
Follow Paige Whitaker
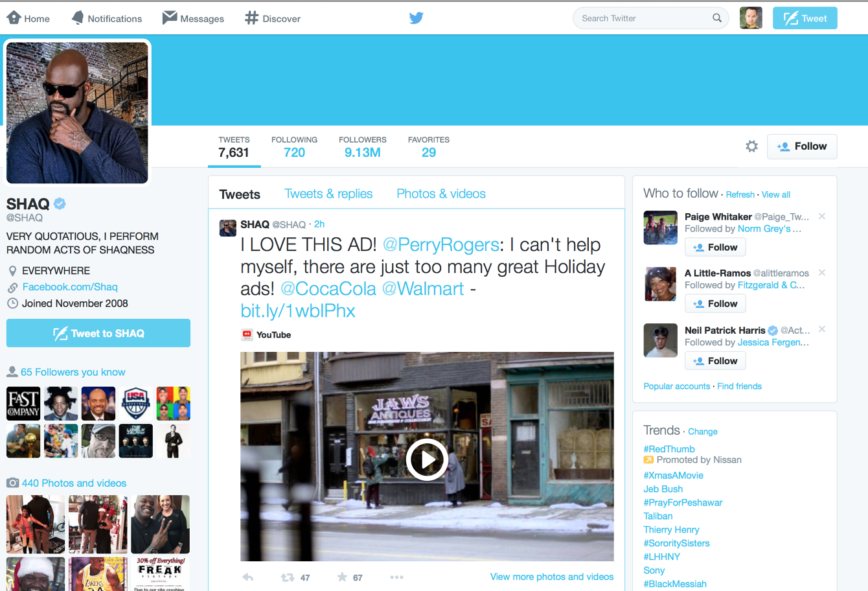(x=715, y=248)
